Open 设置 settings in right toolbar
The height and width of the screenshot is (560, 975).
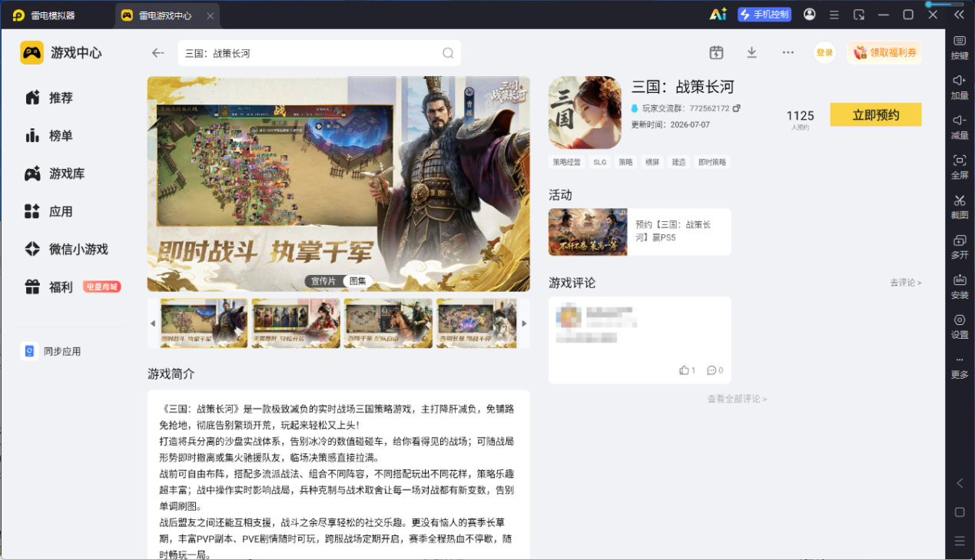point(960,326)
